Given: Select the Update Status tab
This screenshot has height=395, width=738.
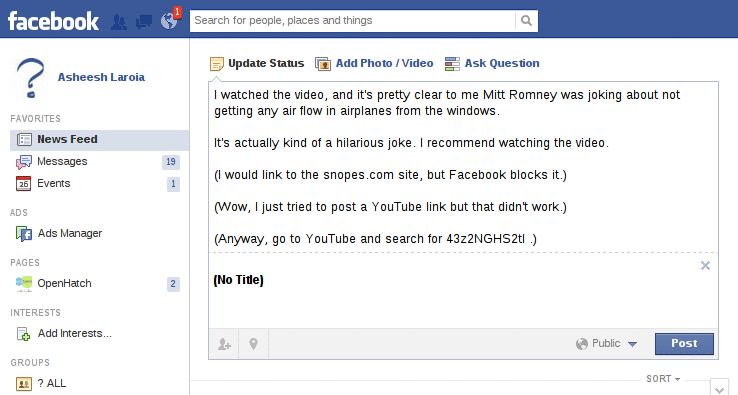Looking at the screenshot, I should point(257,64).
